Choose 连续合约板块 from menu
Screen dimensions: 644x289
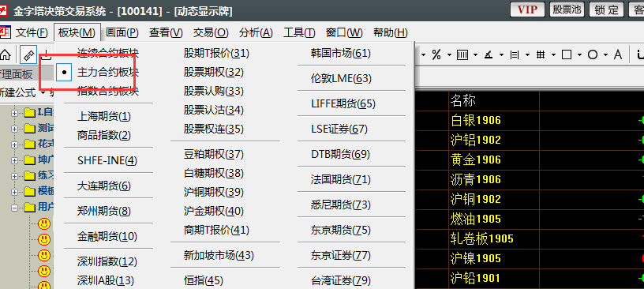tap(108, 53)
